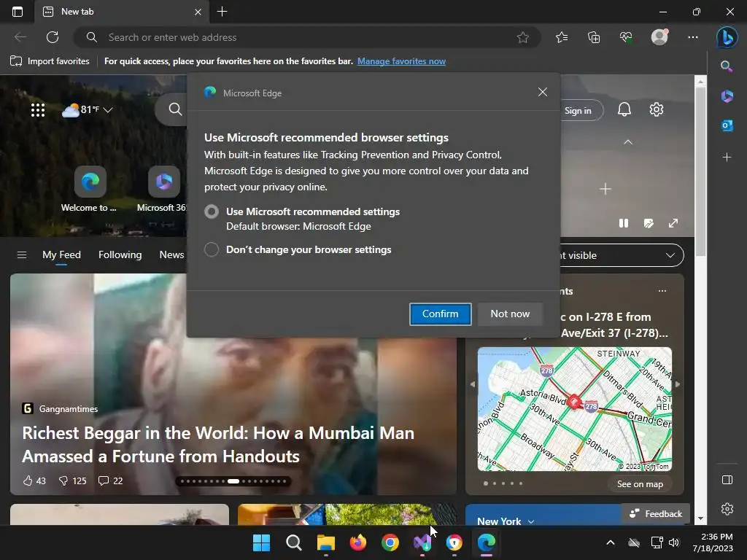Open sidebar settings gear at bottom
Viewport: 747px width, 560px height.
tap(727, 509)
